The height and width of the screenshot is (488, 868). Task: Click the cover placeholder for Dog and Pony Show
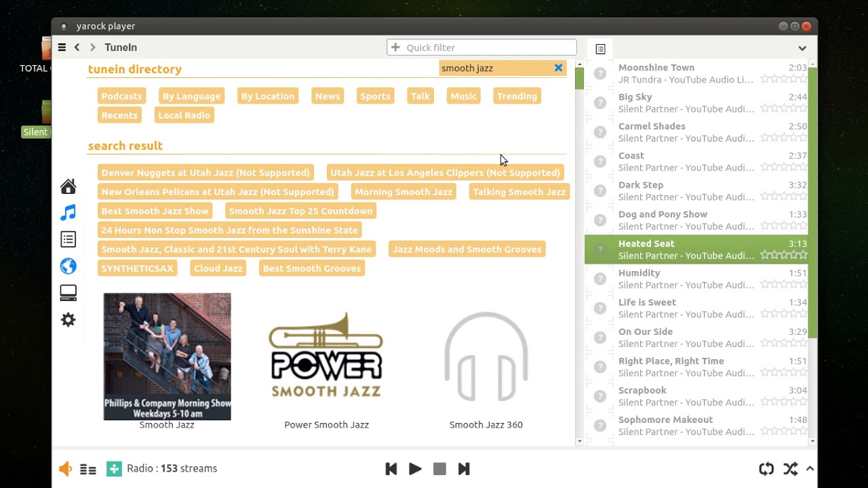(600, 220)
